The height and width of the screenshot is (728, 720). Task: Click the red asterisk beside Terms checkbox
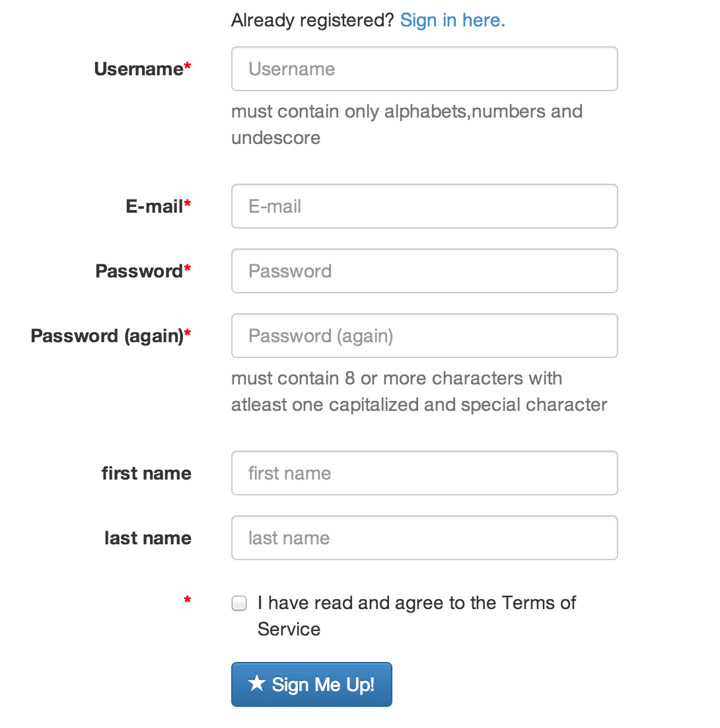pyautogui.click(x=188, y=600)
